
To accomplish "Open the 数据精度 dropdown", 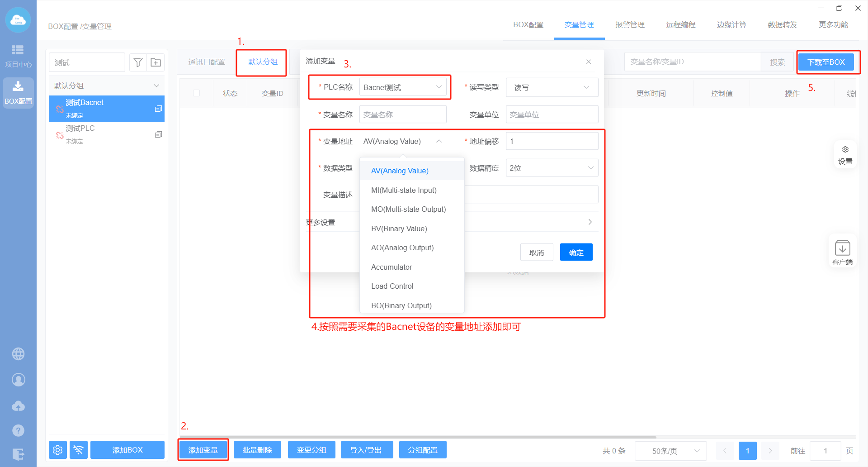I will 552,168.
